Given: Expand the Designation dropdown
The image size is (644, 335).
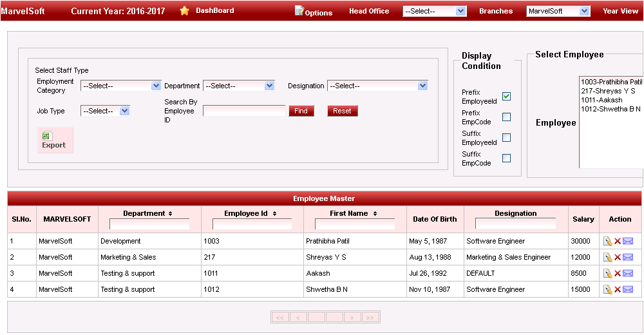Looking at the screenshot, I should (x=377, y=86).
